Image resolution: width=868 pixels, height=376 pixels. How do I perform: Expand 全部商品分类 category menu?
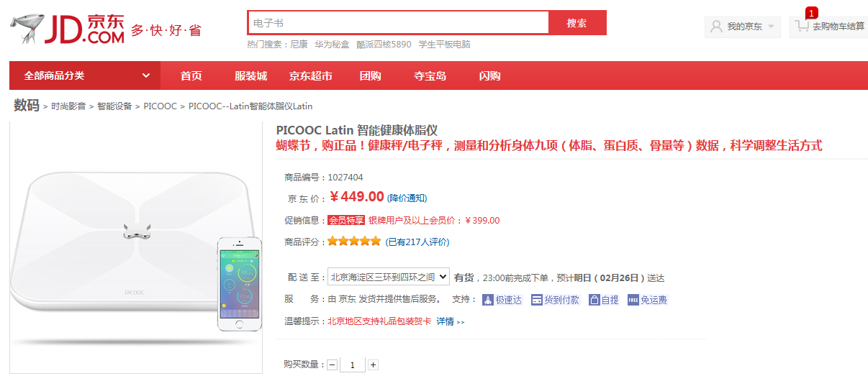pos(84,75)
